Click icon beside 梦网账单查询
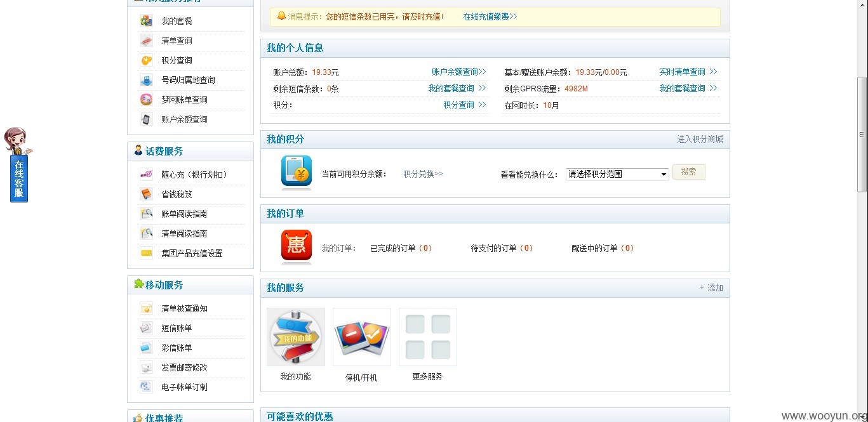 [x=147, y=100]
